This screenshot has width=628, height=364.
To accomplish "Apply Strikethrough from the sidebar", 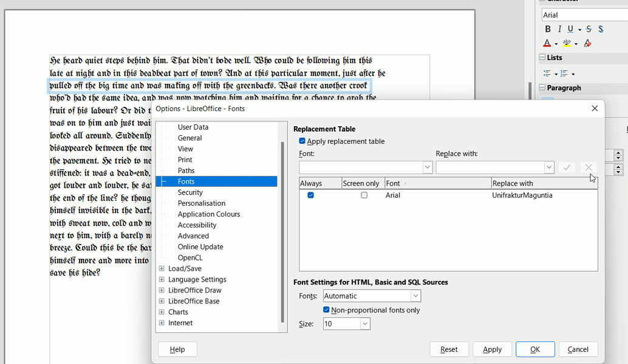I will coord(589,29).
